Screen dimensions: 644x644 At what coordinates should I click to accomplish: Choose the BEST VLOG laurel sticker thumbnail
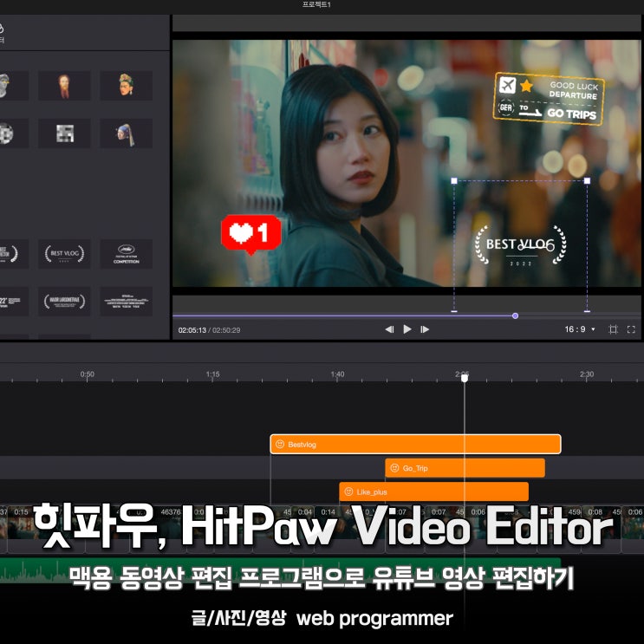tap(64, 254)
